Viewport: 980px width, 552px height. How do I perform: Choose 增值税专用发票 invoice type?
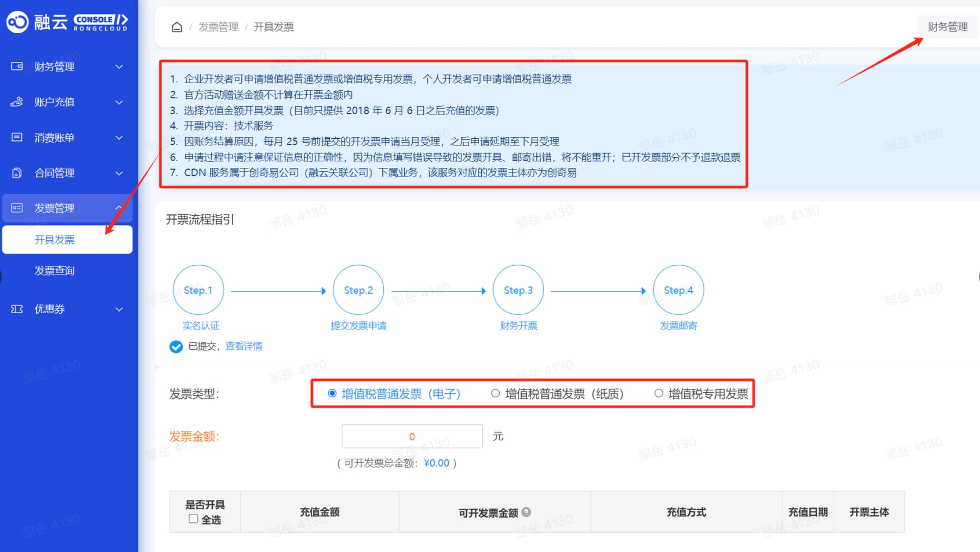(x=659, y=393)
